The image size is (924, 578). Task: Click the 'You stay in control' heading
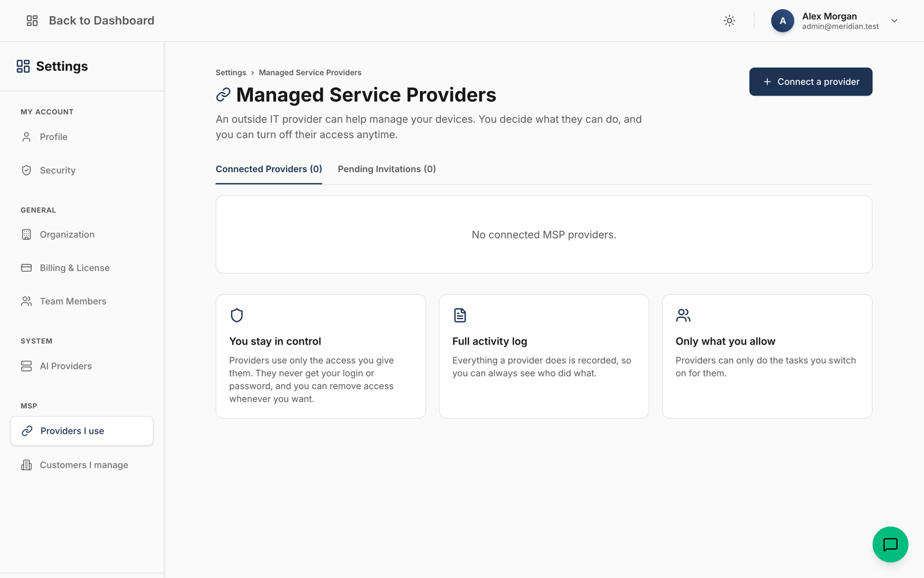point(275,342)
